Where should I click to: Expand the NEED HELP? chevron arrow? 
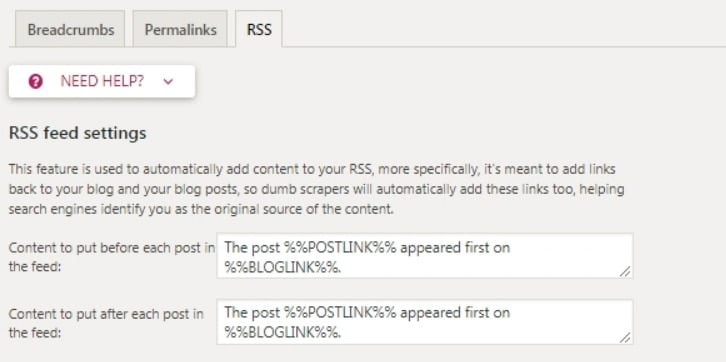click(x=168, y=82)
